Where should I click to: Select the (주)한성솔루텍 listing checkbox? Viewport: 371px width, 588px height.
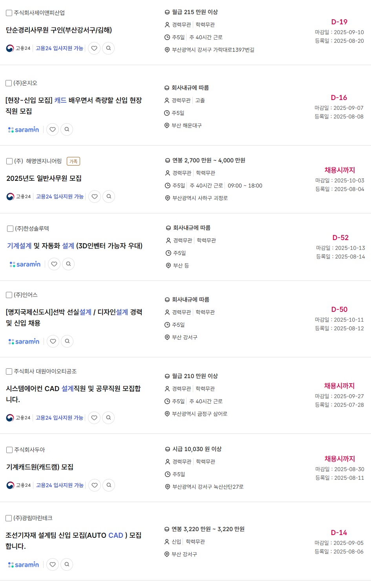pos(11,229)
